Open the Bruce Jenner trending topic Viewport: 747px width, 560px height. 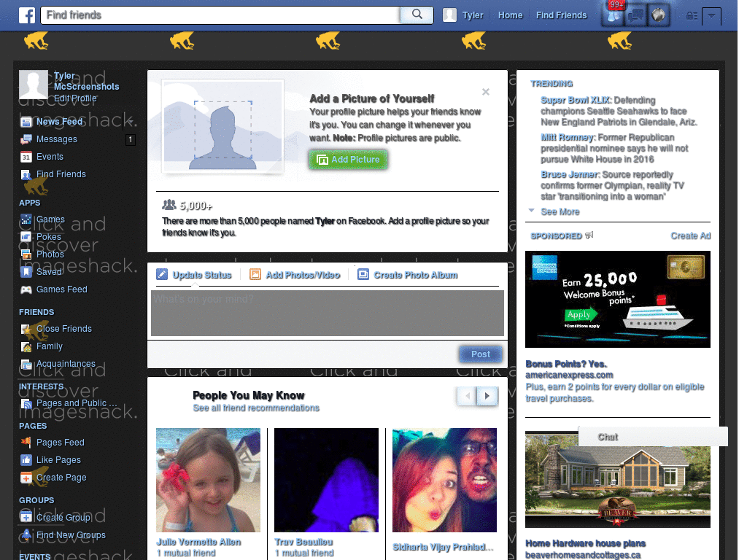coord(569,174)
